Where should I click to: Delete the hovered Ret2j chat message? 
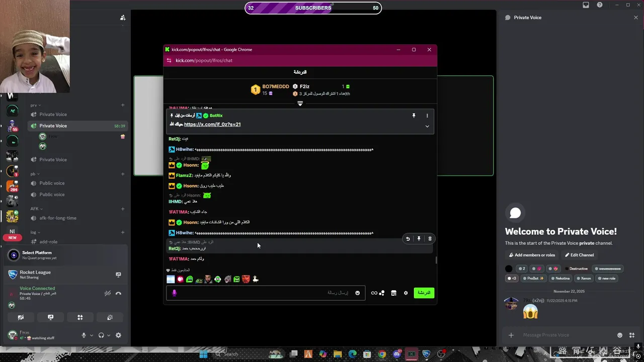click(x=430, y=239)
